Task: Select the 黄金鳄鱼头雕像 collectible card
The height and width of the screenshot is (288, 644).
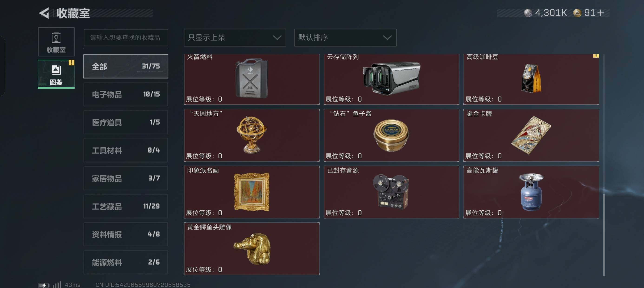Action: (252, 249)
